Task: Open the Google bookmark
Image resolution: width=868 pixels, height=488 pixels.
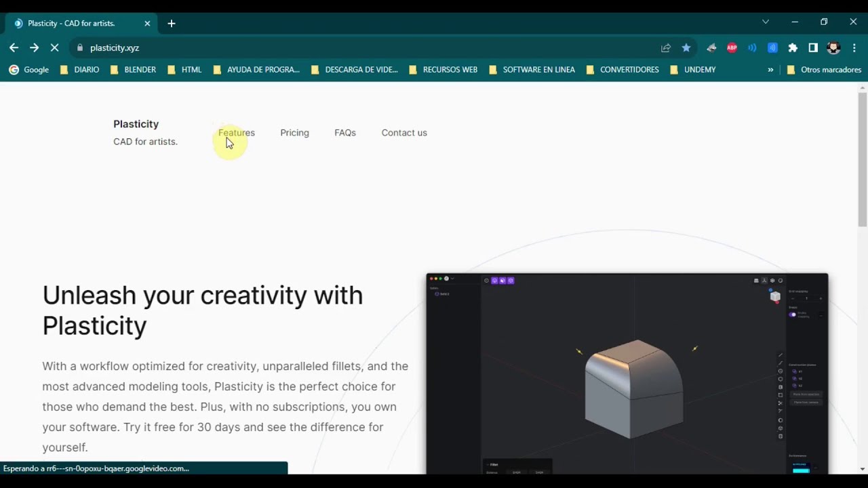Action: (x=28, y=69)
